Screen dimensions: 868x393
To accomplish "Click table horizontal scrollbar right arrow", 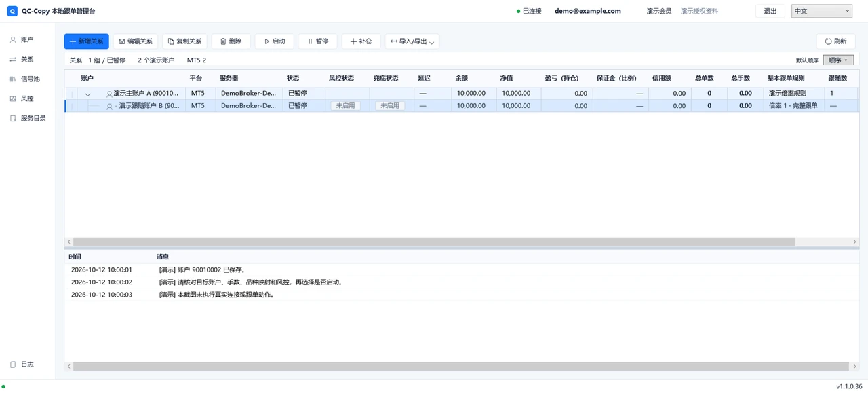I will [854, 242].
